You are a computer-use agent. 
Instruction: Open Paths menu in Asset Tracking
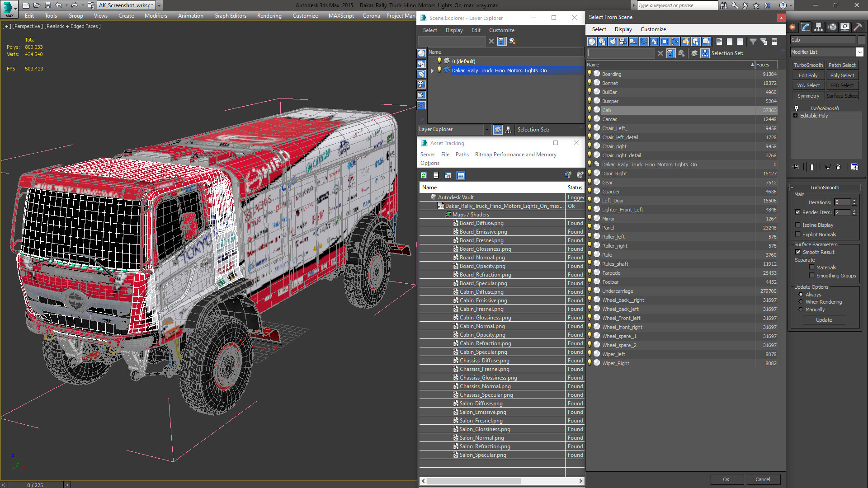462,155
